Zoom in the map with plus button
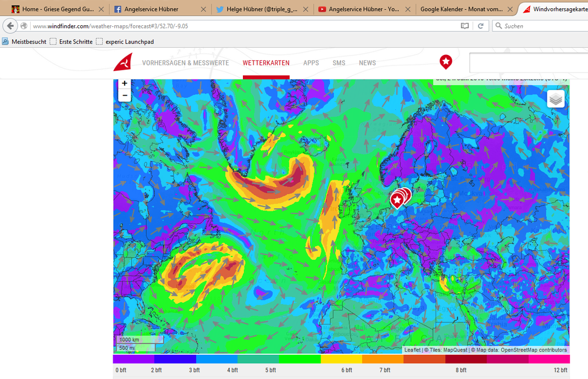 (125, 83)
